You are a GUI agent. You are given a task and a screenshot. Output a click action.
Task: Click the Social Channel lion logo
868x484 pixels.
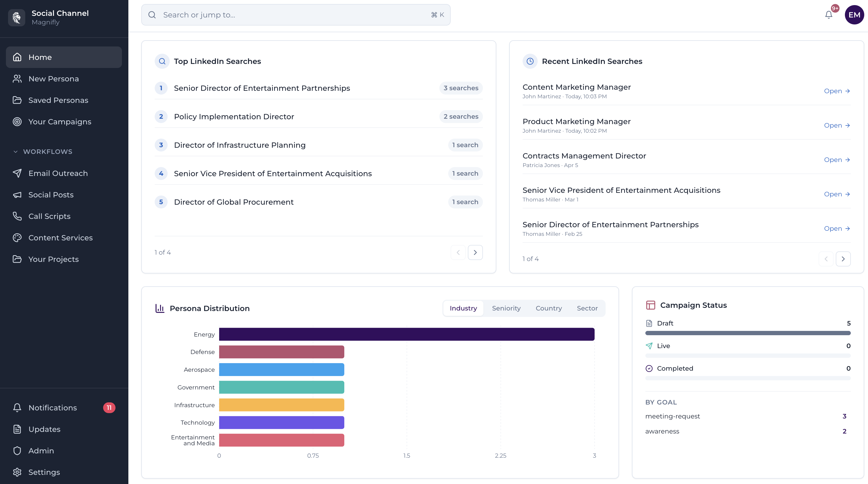(x=16, y=17)
